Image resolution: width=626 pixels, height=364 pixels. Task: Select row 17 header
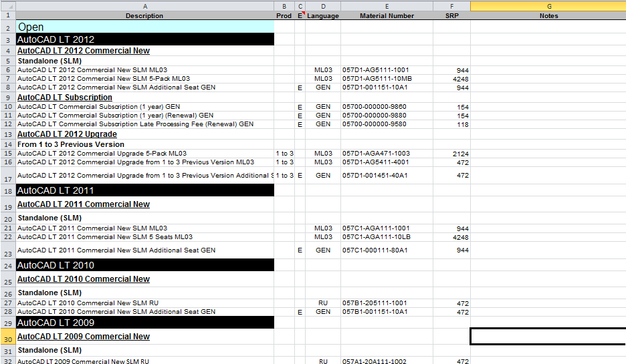[x=8, y=176]
